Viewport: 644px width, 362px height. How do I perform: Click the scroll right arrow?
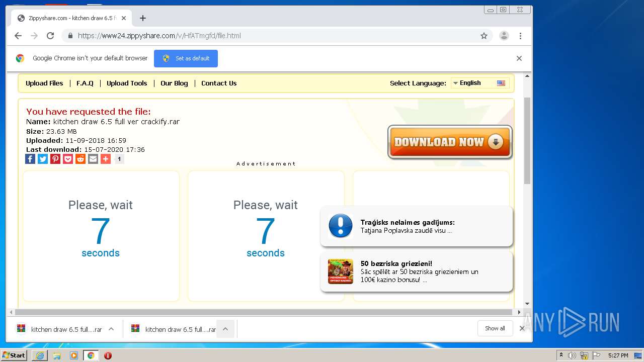pyautogui.click(x=519, y=312)
